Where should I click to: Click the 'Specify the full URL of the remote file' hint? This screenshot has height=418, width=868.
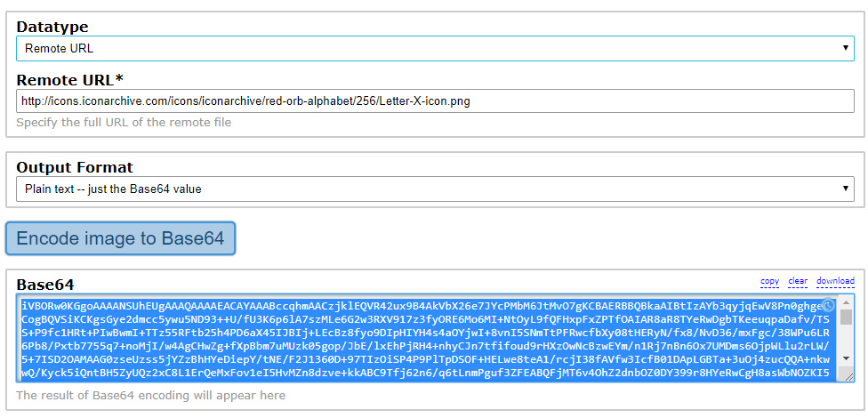click(x=124, y=123)
